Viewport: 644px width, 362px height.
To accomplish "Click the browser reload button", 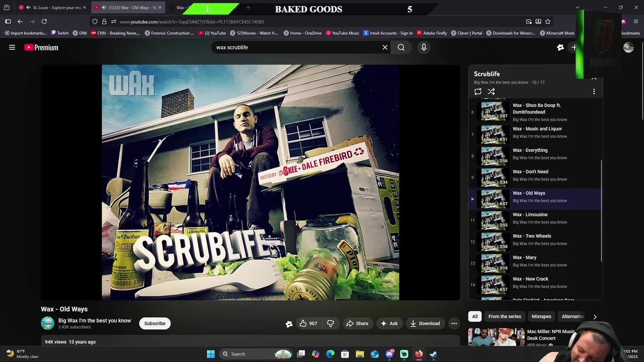I will click(44, 22).
